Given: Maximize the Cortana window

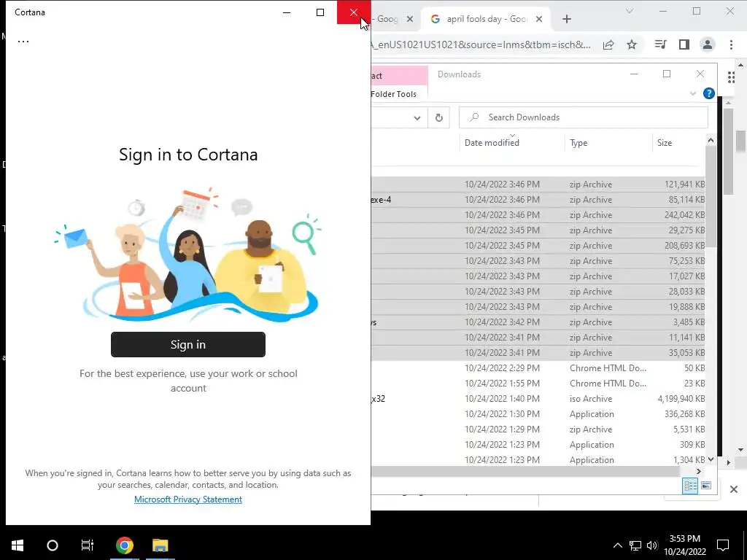Looking at the screenshot, I should [320, 12].
